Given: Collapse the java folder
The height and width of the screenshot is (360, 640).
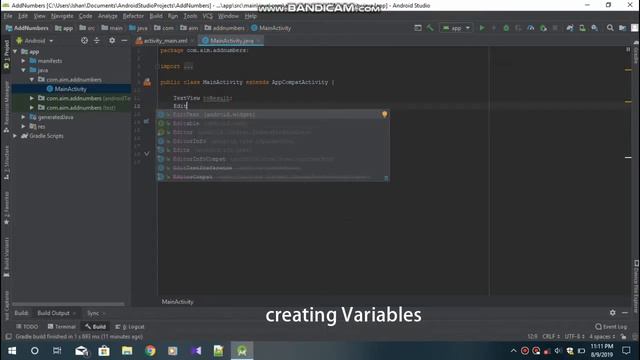Looking at the screenshot, I should click(24, 70).
